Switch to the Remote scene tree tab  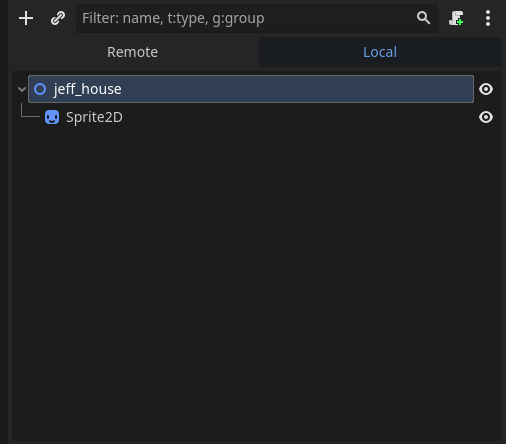(132, 52)
